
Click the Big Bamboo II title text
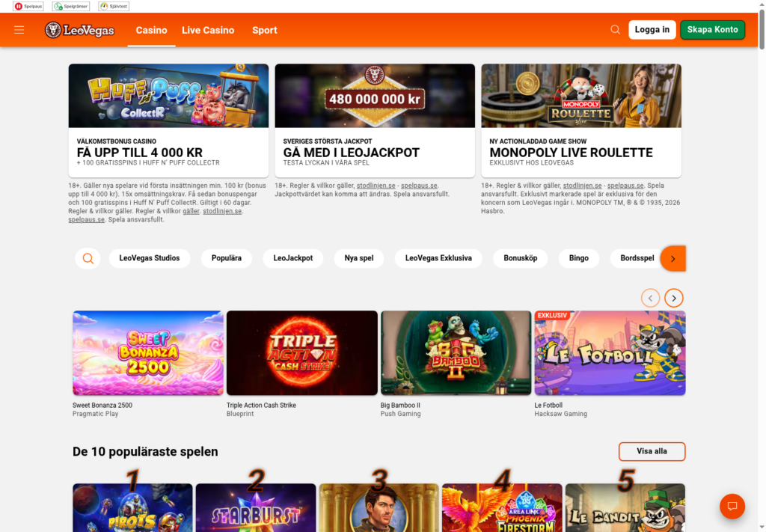coord(401,405)
